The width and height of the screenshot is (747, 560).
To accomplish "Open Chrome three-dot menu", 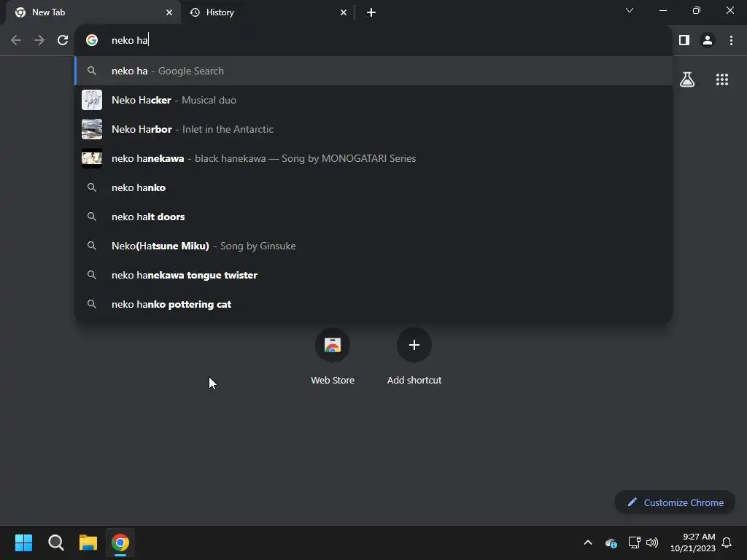I will [731, 41].
